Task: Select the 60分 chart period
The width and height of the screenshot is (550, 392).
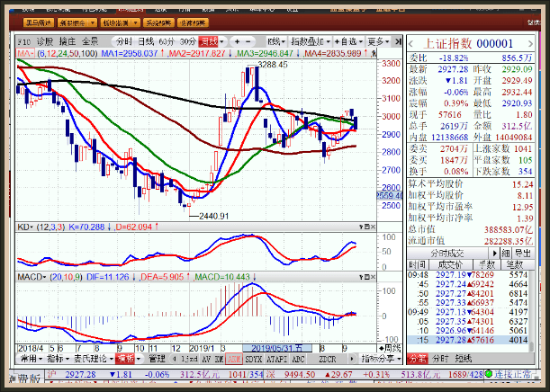Action: tap(167, 42)
